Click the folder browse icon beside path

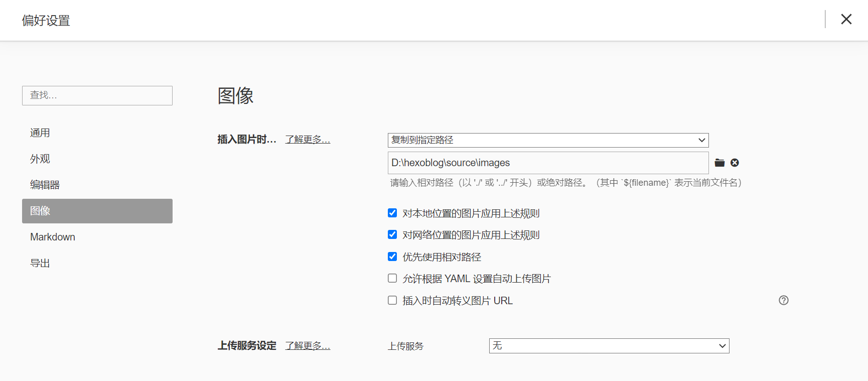(719, 163)
